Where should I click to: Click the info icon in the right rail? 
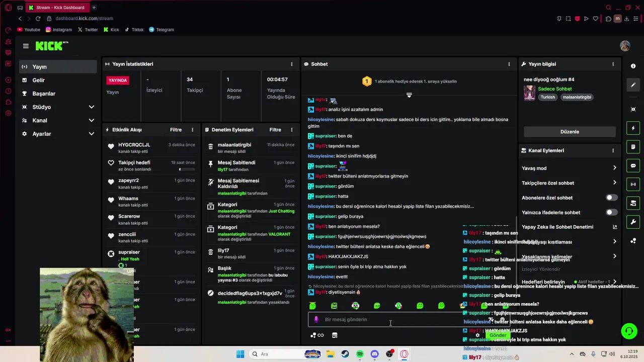(x=633, y=66)
